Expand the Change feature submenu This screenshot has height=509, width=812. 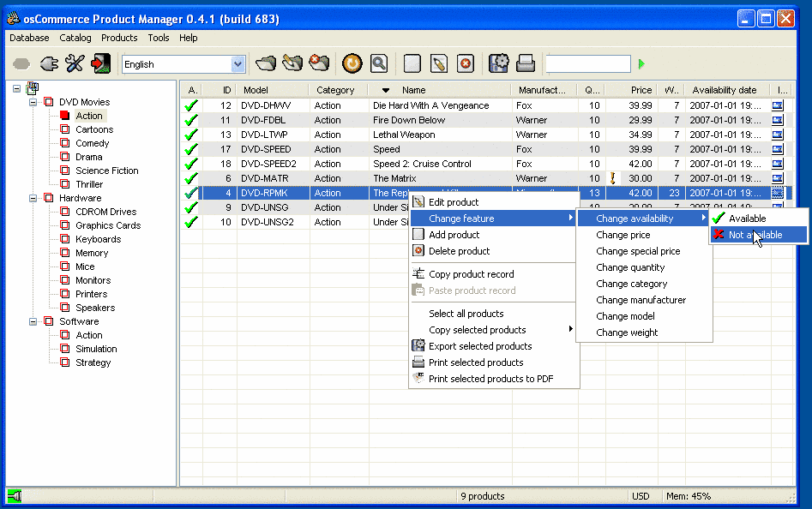point(493,219)
